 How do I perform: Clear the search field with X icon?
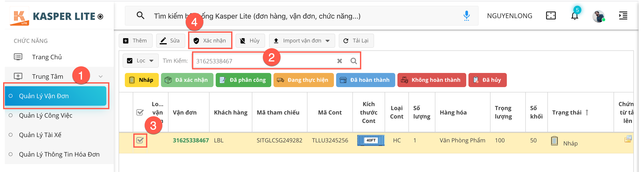click(x=339, y=61)
